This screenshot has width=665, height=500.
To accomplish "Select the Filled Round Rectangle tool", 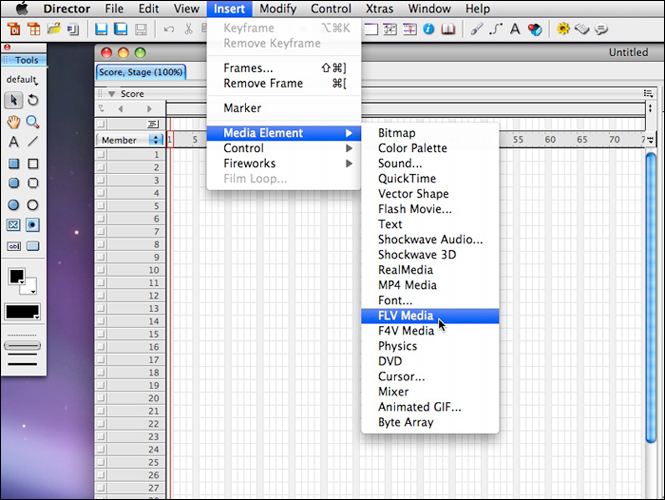I will tap(14, 183).
